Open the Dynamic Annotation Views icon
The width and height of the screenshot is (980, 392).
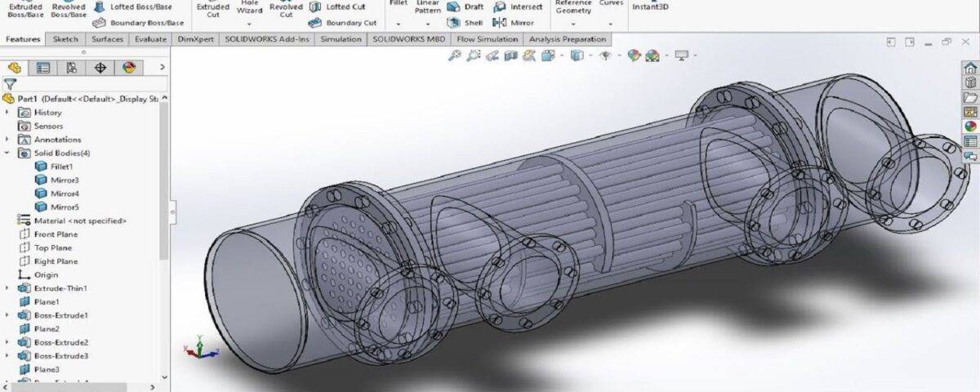tap(529, 56)
